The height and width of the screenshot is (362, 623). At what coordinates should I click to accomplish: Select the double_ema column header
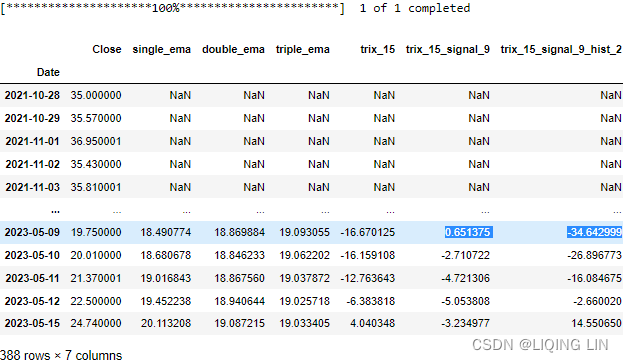pyautogui.click(x=233, y=50)
